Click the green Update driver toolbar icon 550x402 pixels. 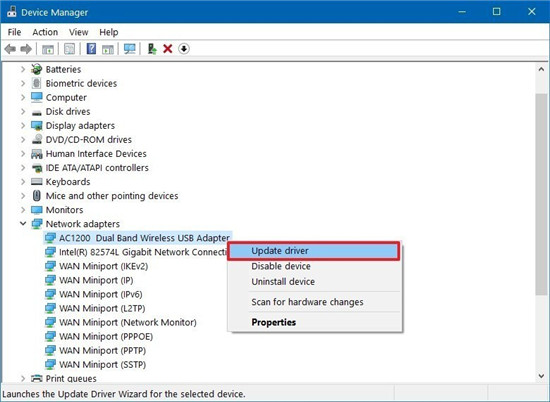(152, 49)
